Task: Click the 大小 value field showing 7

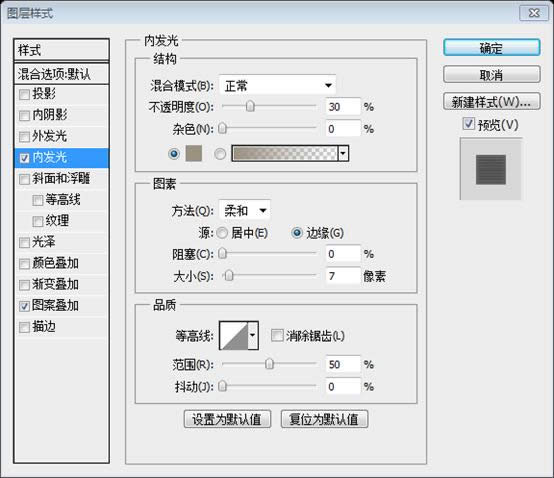Action: [x=343, y=276]
